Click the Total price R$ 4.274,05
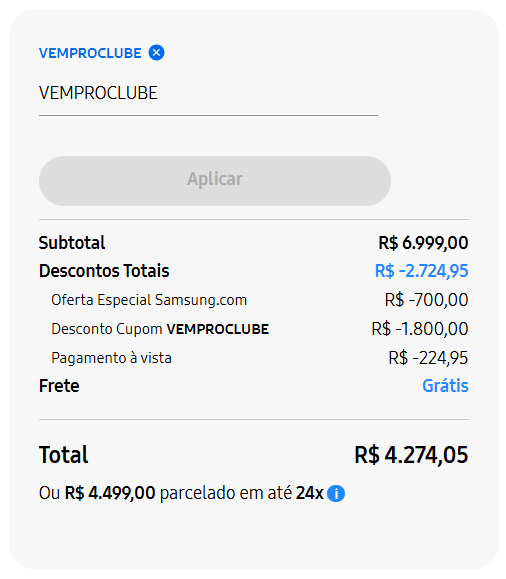 point(411,455)
